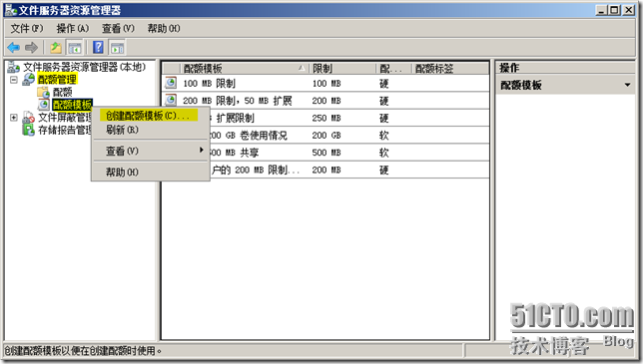The width and height of the screenshot is (643, 364).
Task: Maximize the 文件服务器资源管理器 window
Action: click(614, 10)
